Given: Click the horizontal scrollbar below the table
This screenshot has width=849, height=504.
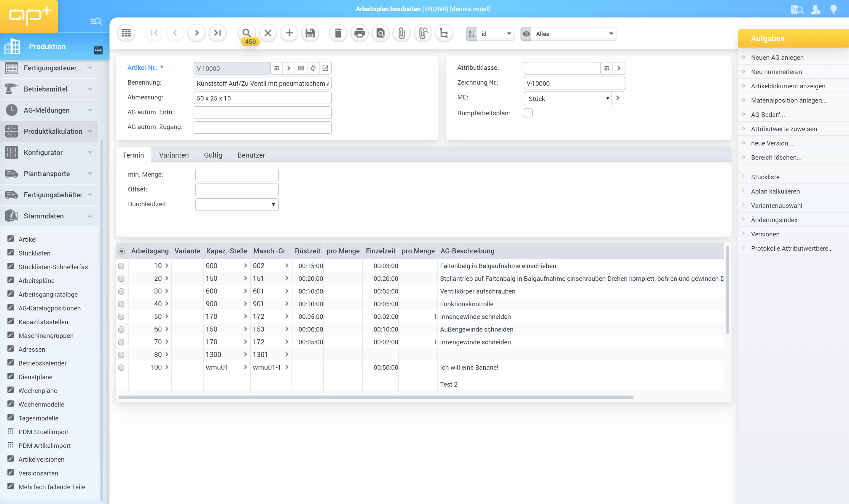Looking at the screenshot, I should tap(376, 397).
